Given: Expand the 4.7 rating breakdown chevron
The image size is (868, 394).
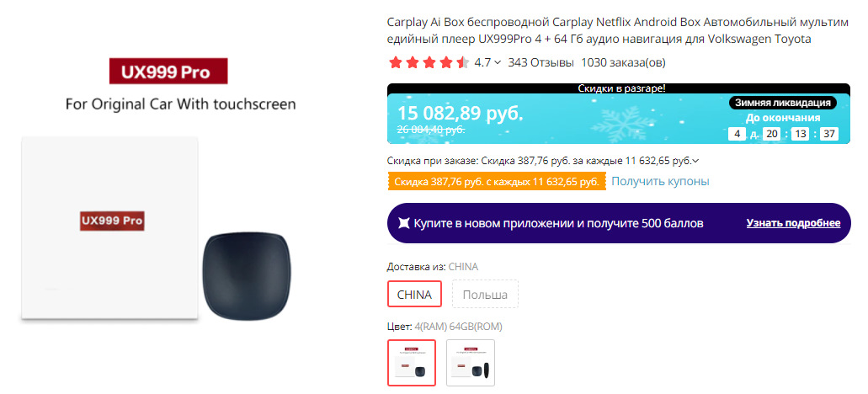Looking at the screenshot, I should pos(498,62).
